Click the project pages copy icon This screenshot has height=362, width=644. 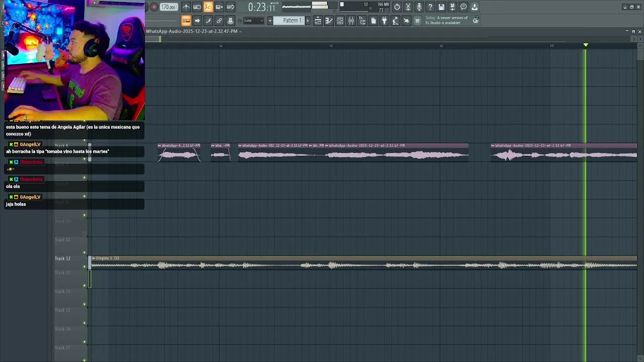click(373, 21)
